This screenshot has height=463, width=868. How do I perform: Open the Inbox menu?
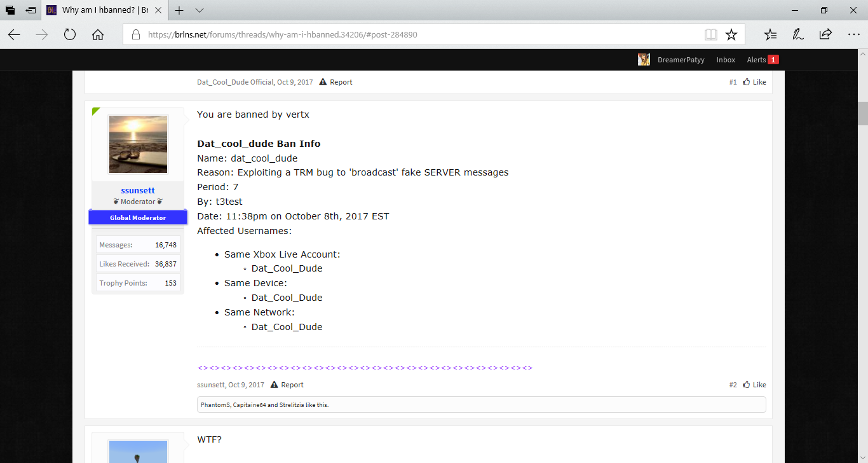[726, 60]
